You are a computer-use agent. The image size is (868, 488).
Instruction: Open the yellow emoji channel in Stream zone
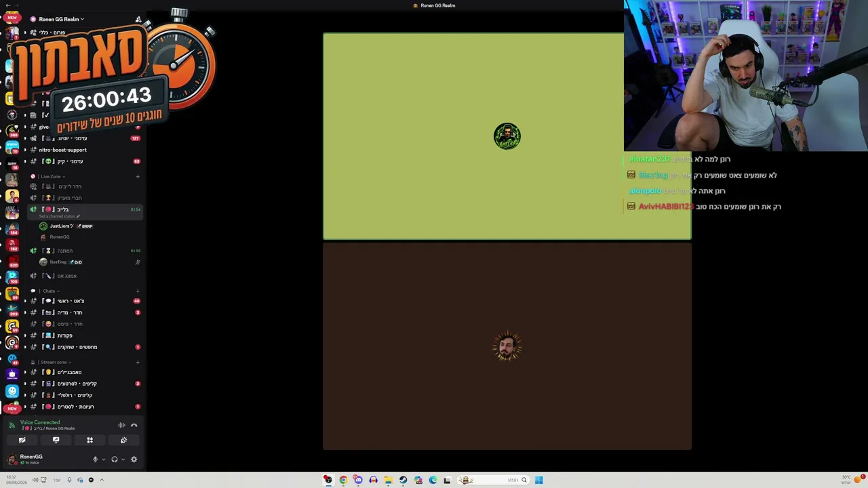pyautogui.click(x=85, y=372)
